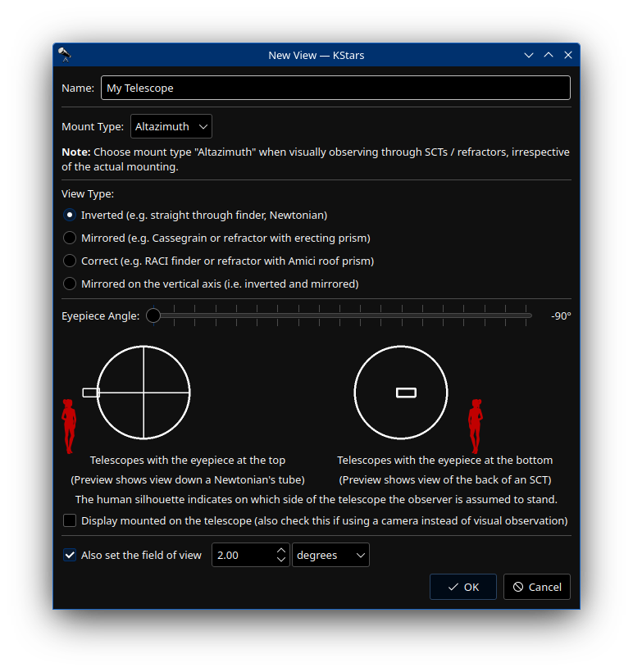Click the red observer silhouette on the right

475,426
